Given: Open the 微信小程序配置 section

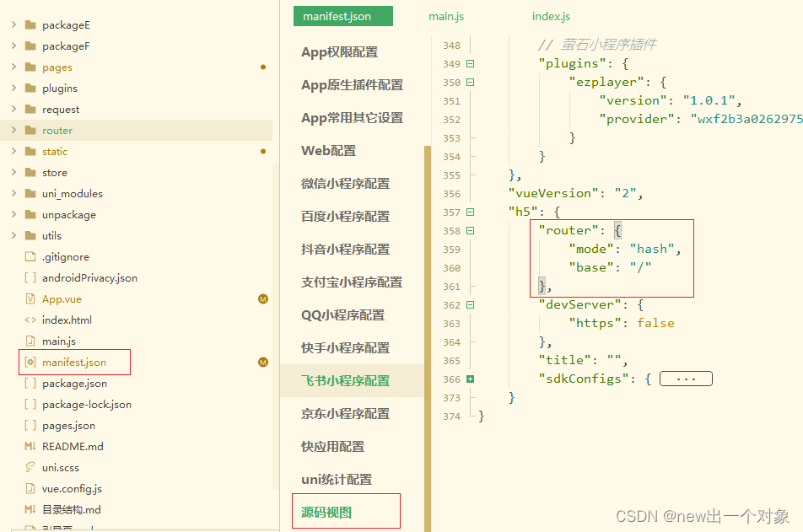Looking at the screenshot, I should point(346,183).
